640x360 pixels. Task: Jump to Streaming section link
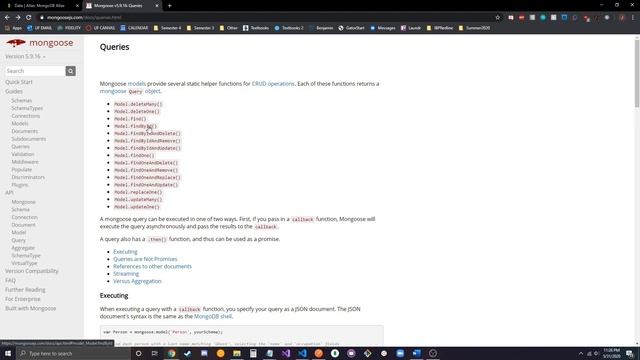pos(126,274)
